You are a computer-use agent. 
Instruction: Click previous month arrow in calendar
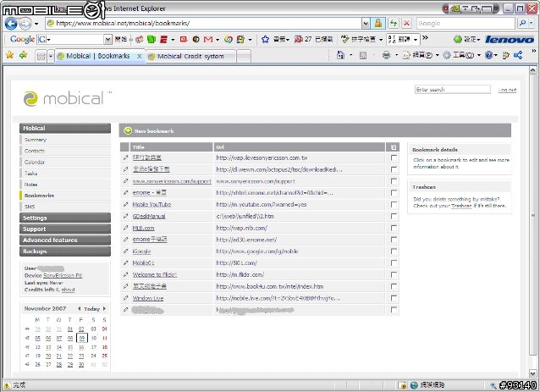[x=80, y=309]
